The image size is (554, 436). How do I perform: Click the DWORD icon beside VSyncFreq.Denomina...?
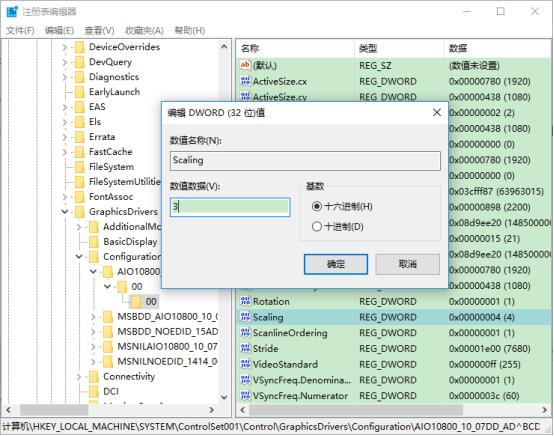pos(245,379)
